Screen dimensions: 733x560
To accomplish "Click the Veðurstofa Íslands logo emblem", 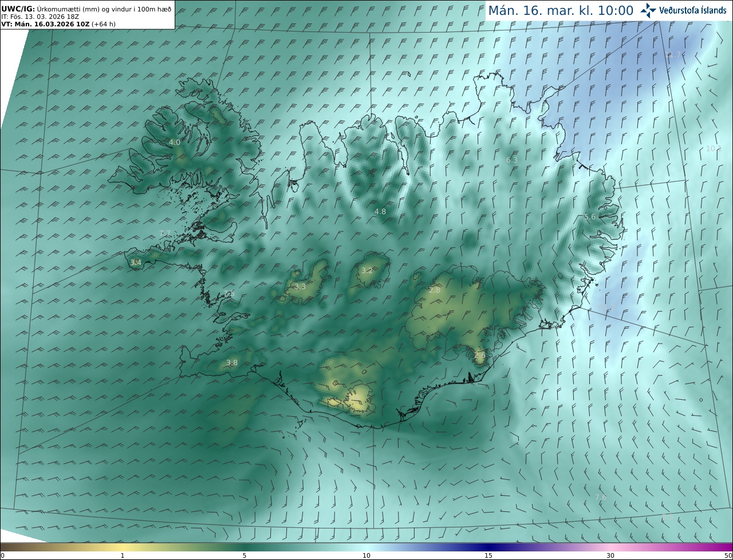I will [649, 10].
